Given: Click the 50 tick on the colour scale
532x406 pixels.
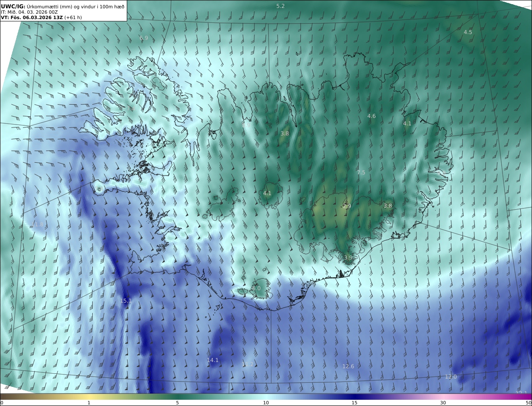Looking at the screenshot, I should [528, 403].
